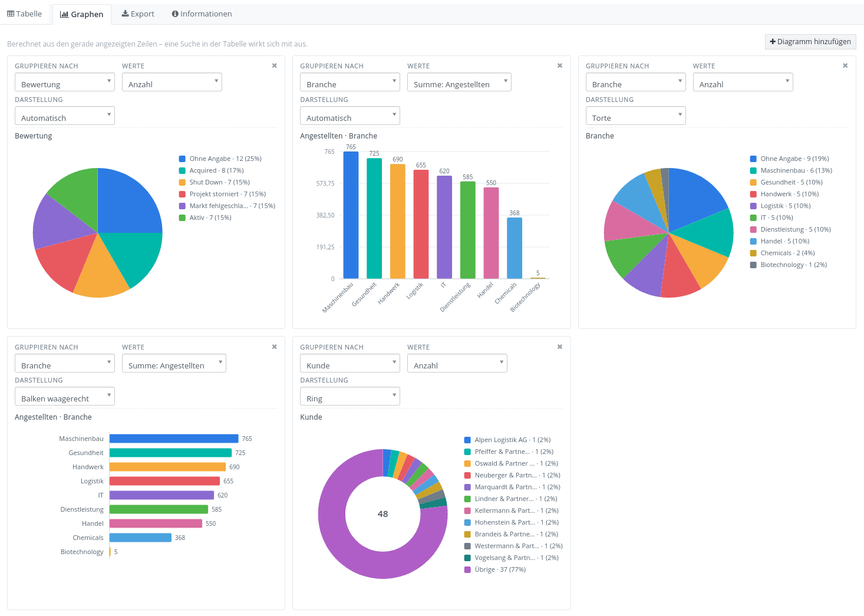Open the Informationen tab

[202, 14]
